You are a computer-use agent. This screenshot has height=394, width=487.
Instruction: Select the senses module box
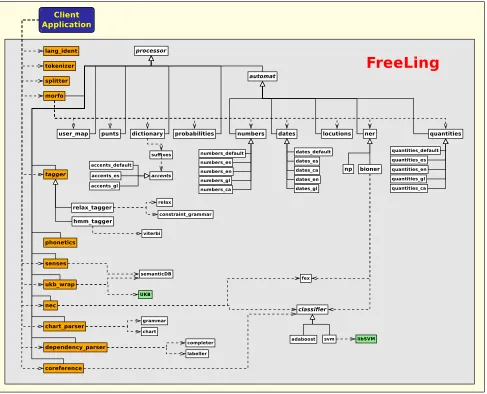pos(56,264)
